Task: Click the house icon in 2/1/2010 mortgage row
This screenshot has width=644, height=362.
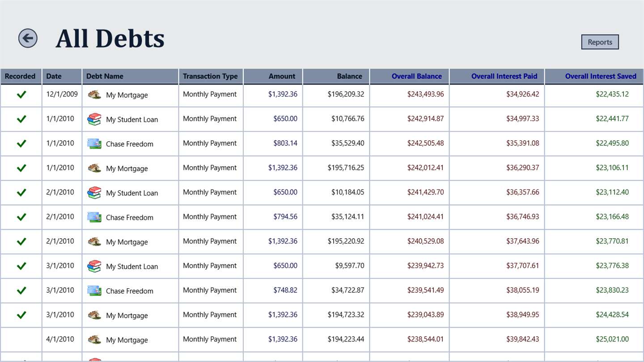Action: click(94, 242)
